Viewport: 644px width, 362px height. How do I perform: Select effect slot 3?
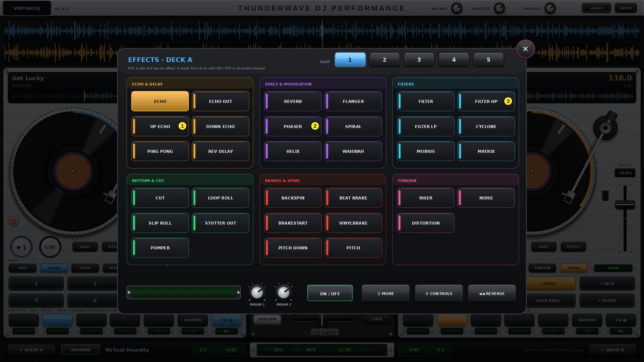click(x=419, y=60)
